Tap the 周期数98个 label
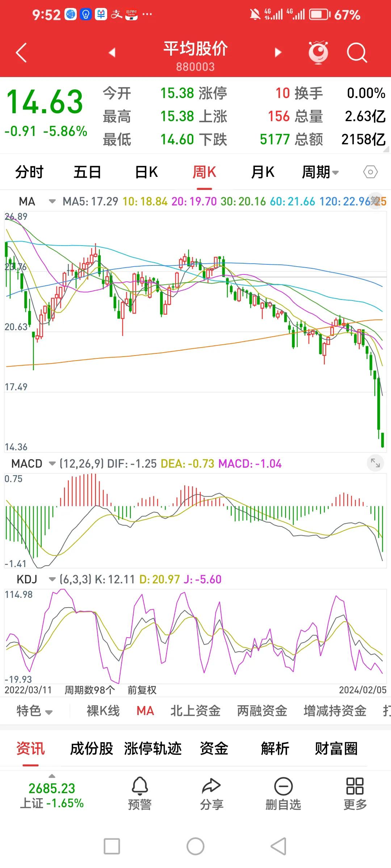The height and width of the screenshot is (868, 391). [90, 690]
